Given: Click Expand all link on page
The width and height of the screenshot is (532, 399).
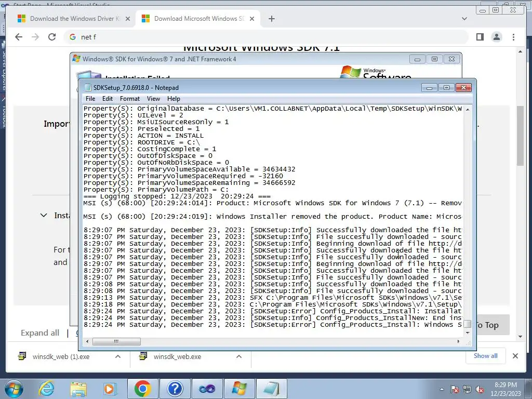Looking at the screenshot, I should pyautogui.click(x=40, y=333).
